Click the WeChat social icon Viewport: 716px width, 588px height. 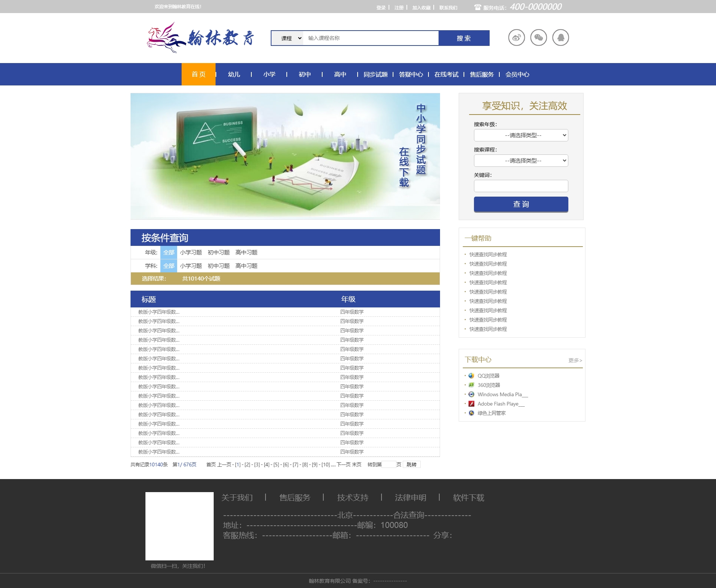tap(538, 38)
